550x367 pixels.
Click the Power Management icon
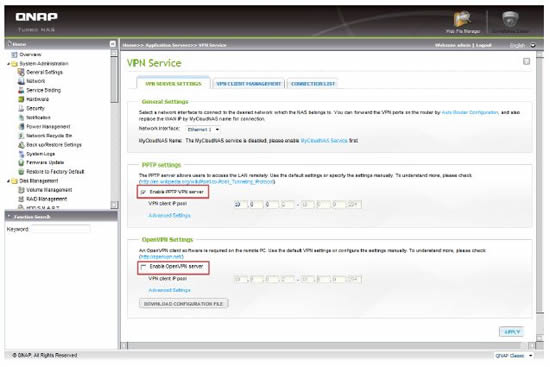coord(21,127)
